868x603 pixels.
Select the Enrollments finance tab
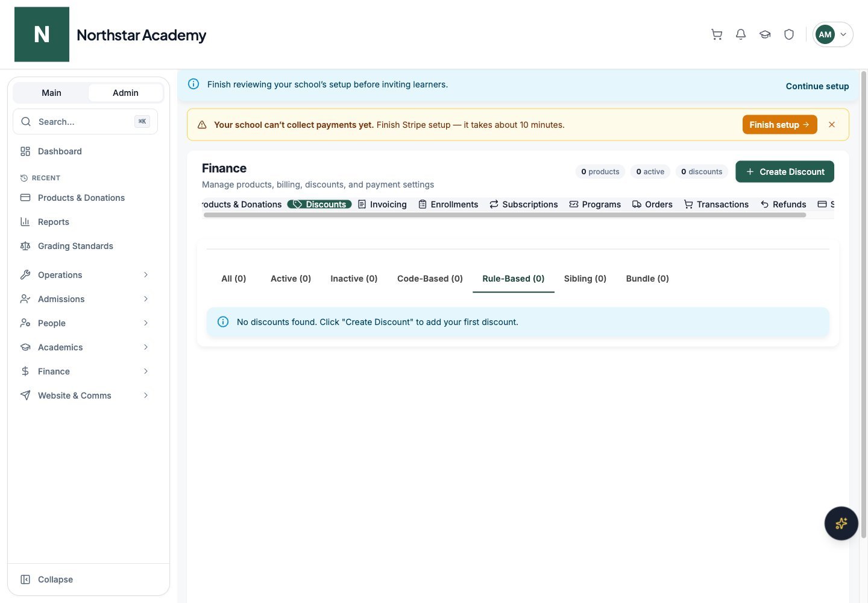click(448, 204)
